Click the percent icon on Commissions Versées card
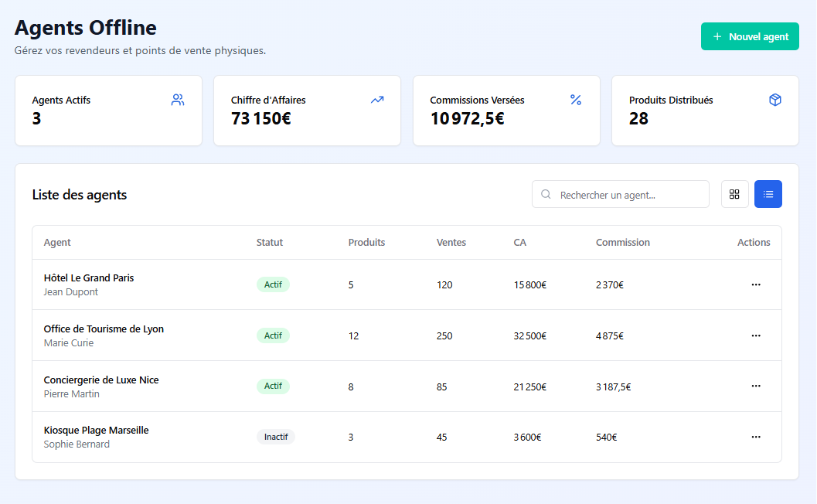Viewport: 817px width, 504px height. click(x=576, y=100)
